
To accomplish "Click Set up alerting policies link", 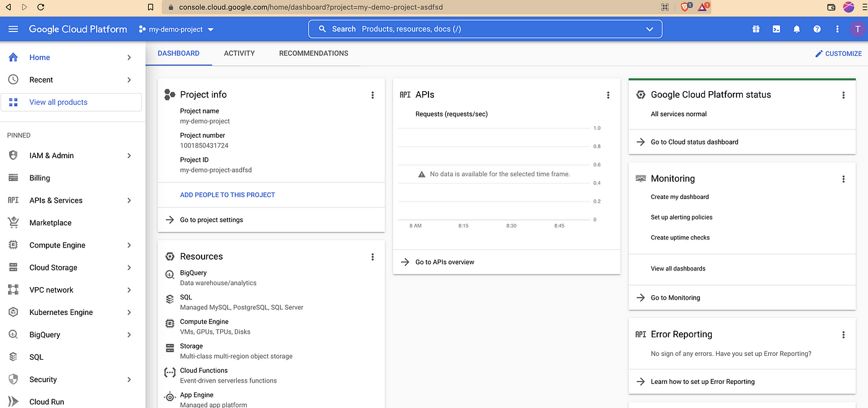I will point(681,217).
